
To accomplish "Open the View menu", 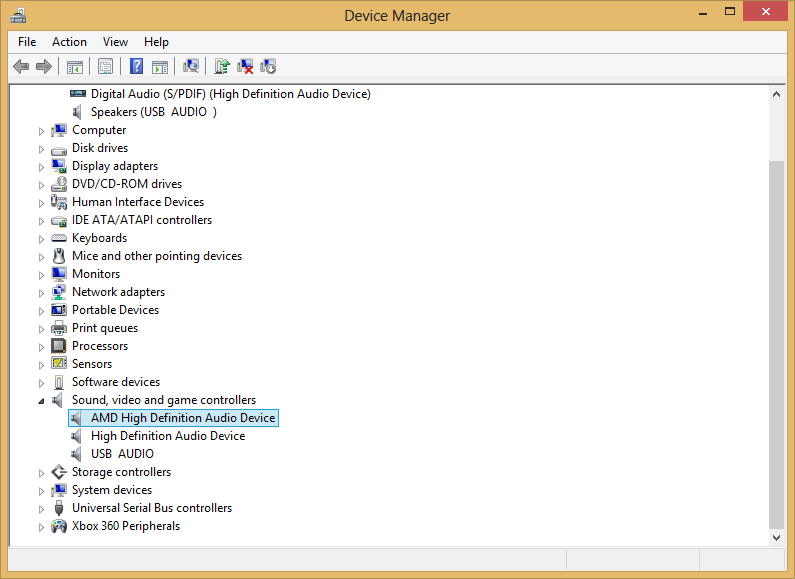I will pos(115,42).
